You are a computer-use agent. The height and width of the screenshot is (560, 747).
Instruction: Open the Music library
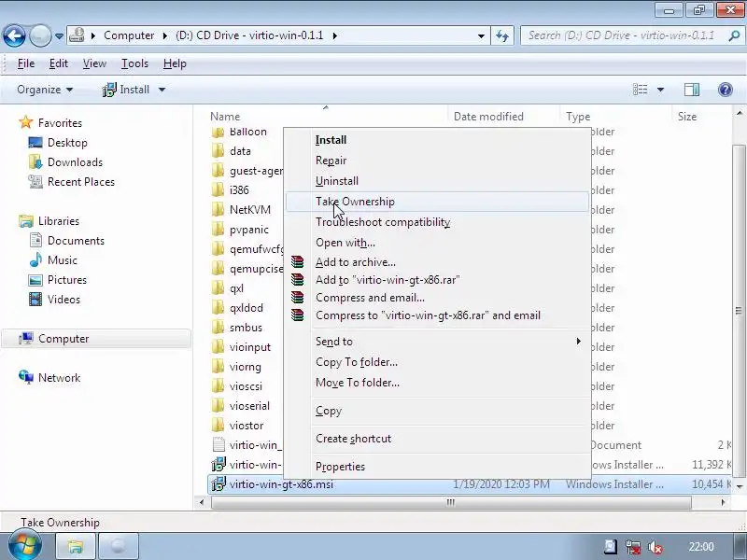coord(62,260)
